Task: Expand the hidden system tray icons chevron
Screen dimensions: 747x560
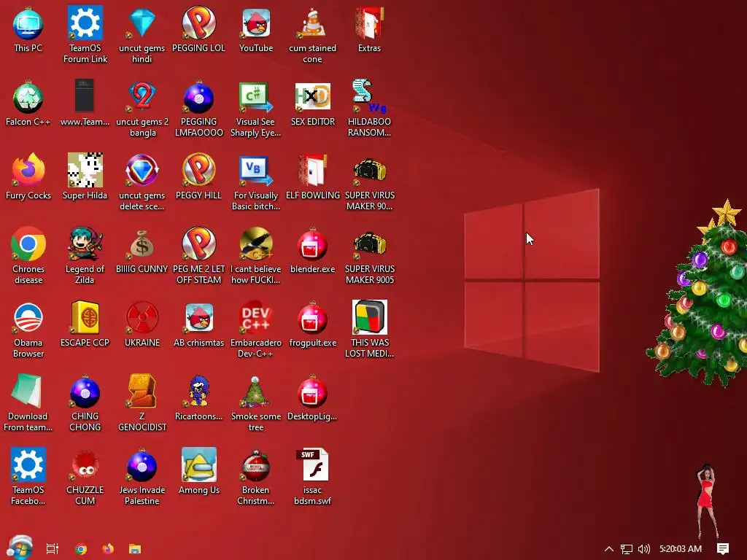Action: click(x=609, y=549)
